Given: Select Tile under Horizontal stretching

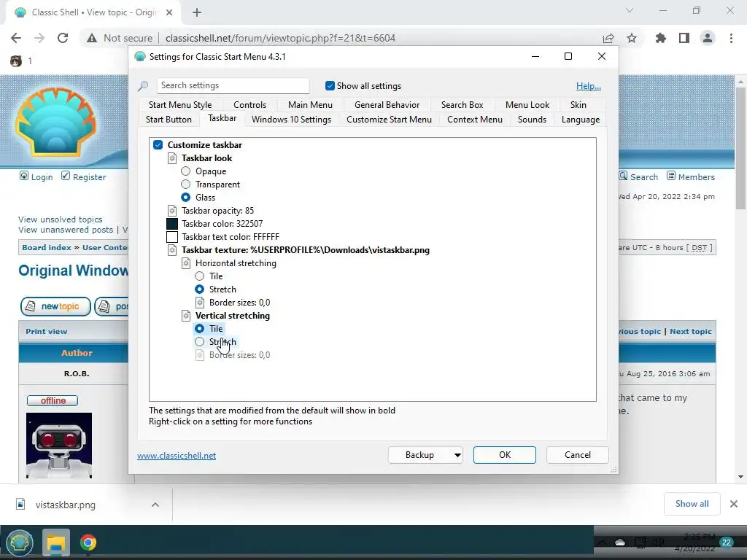Looking at the screenshot, I should tap(200, 276).
